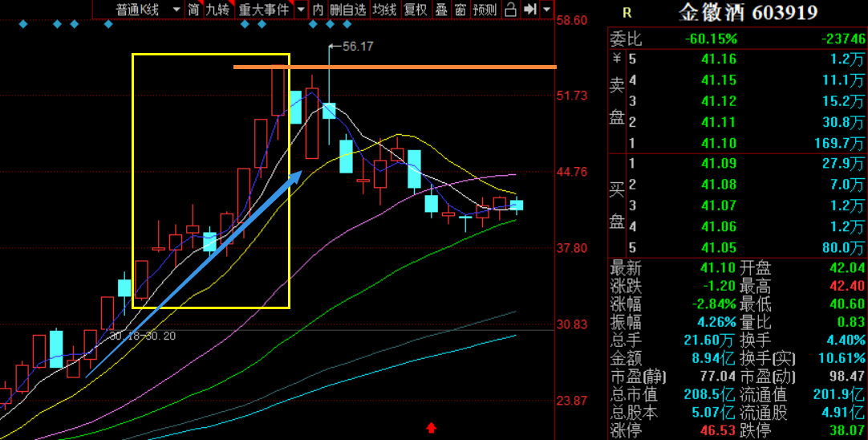868x440 pixels.
Task: Toggle the 内 toolbar button
Action: (x=318, y=10)
